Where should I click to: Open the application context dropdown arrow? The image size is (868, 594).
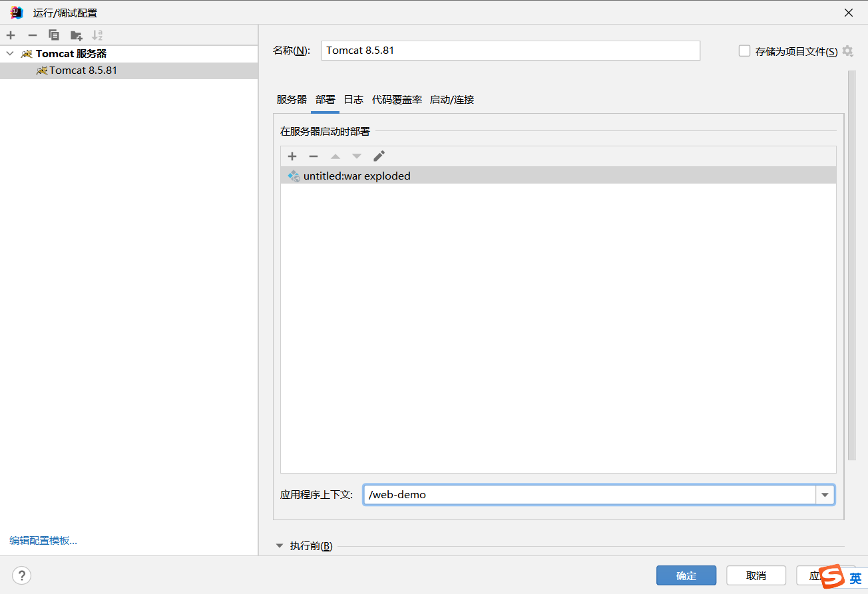[825, 495]
